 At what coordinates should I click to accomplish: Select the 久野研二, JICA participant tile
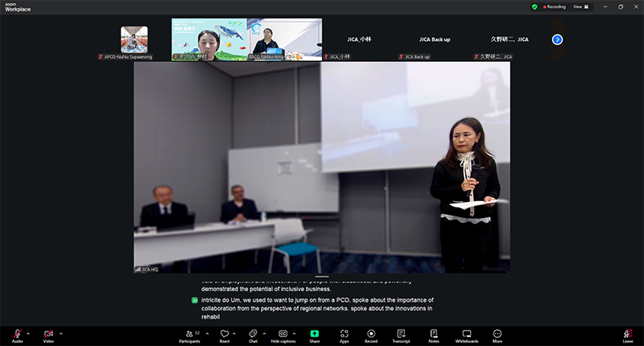pos(510,39)
